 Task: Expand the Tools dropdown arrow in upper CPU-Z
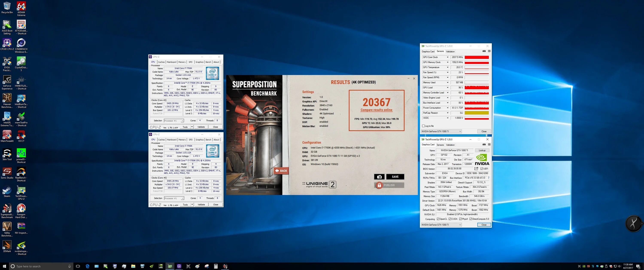pos(192,127)
